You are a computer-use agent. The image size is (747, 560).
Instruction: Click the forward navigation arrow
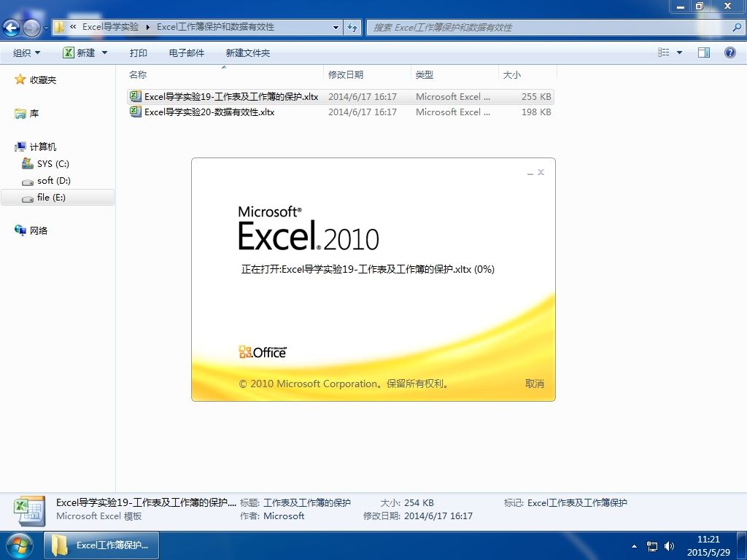(31, 28)
